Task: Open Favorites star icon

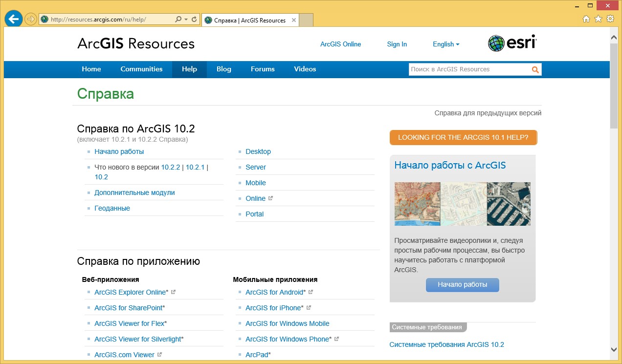Action: click(x=598, y=19)
